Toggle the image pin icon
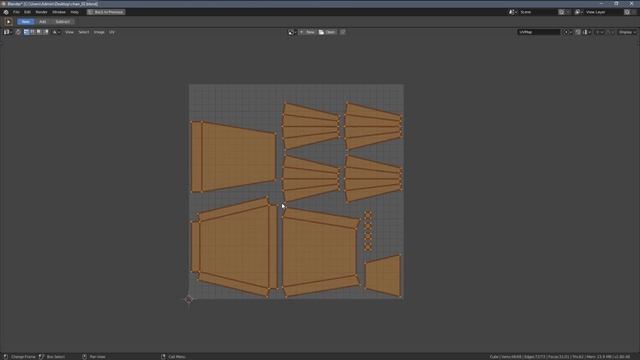This screenshot has width=640, height=360. point(342,32)
